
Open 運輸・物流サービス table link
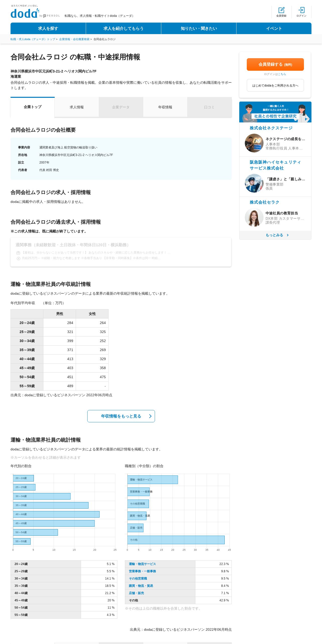point(142,564)
